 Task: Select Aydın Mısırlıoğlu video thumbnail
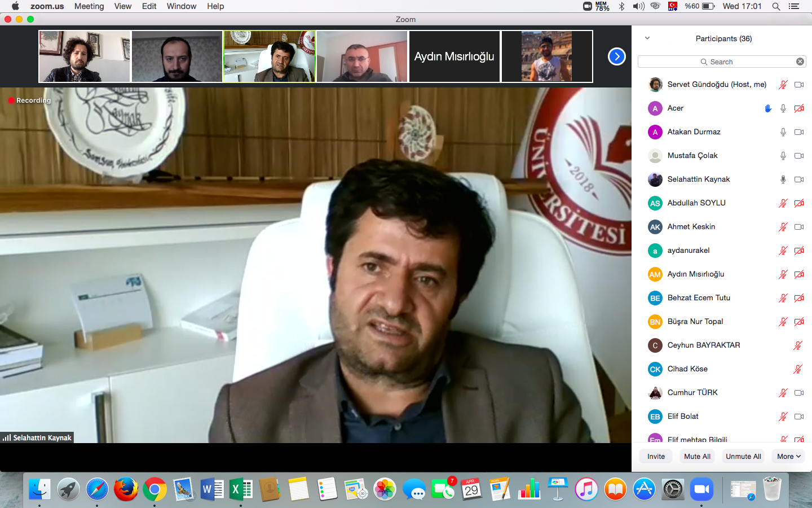(454, 56)
